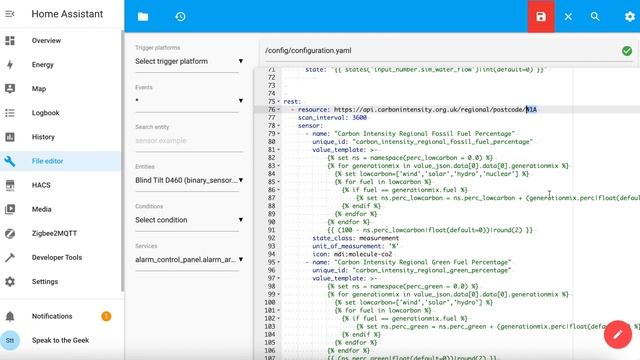Viewport: 640px width, 360px height.
Task: Click the Notifications bell icon
Action: point(10,316)
